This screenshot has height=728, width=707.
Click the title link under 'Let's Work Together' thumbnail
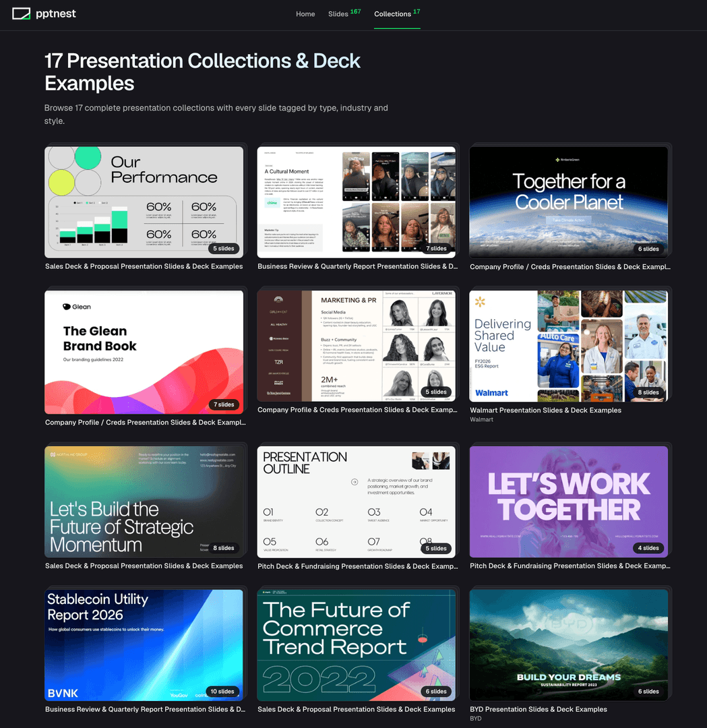point(570,566)
